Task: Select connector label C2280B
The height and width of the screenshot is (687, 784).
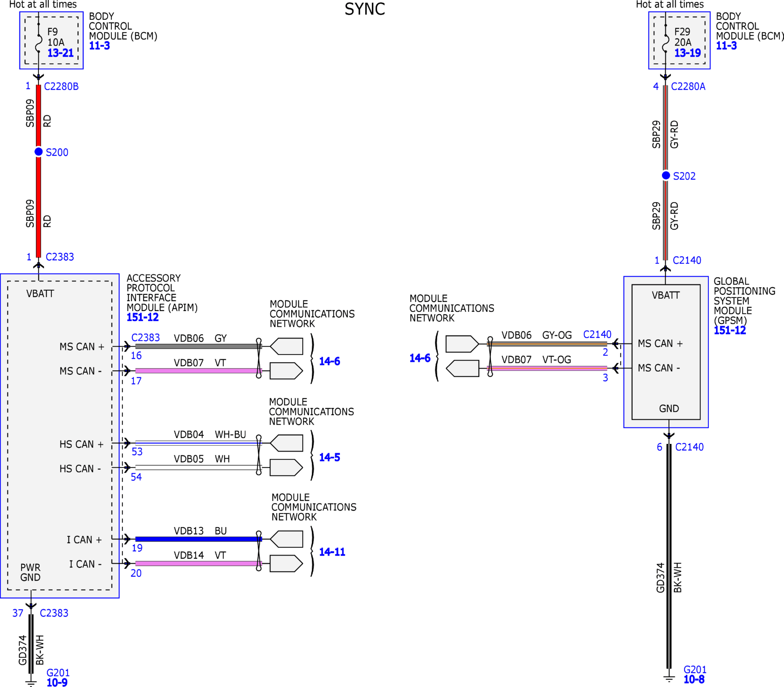Action: (x=61, y=86)
